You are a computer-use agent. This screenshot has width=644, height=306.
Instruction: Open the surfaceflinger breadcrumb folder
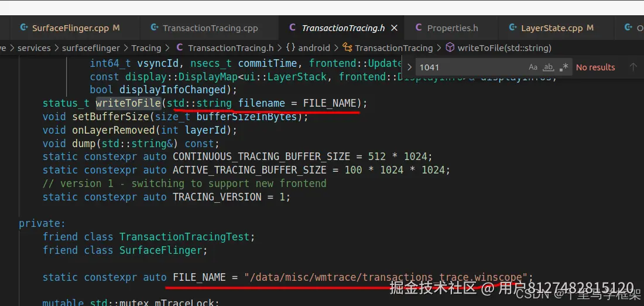tap(91, 48)
